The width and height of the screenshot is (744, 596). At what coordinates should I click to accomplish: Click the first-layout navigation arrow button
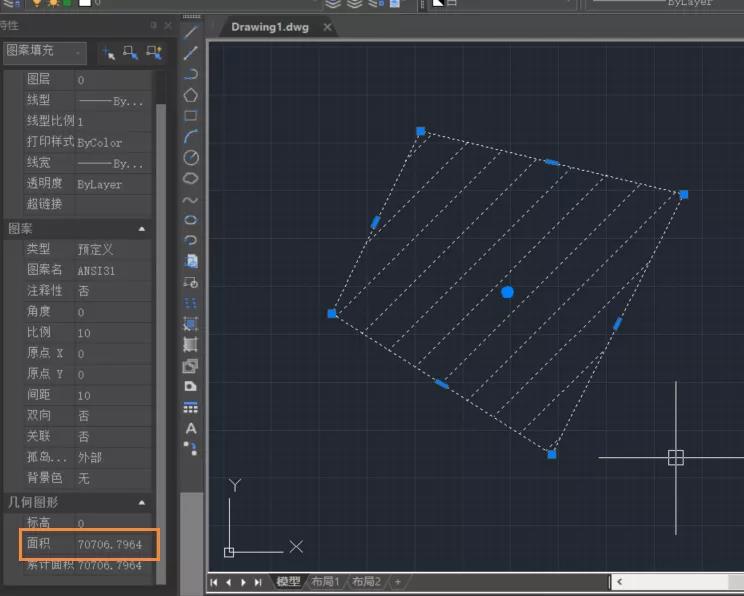click(214, 582)
